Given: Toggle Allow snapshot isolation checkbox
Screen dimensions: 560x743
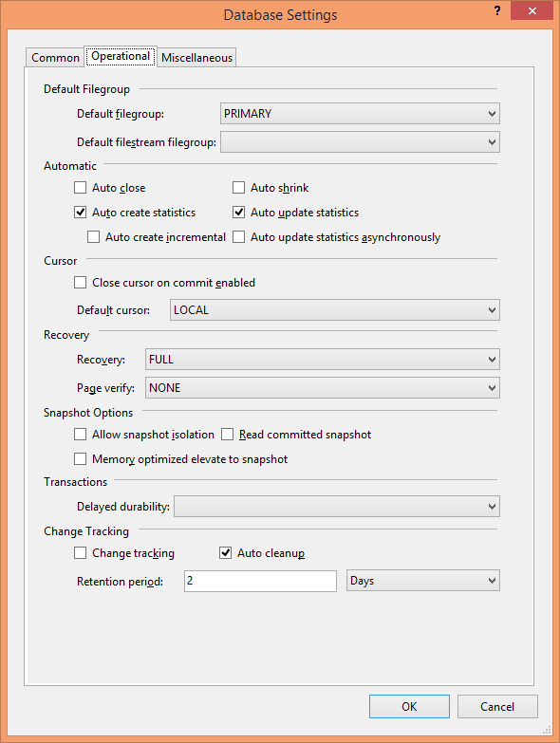Looking at the screenshot, I should click(x=80, y=434).
